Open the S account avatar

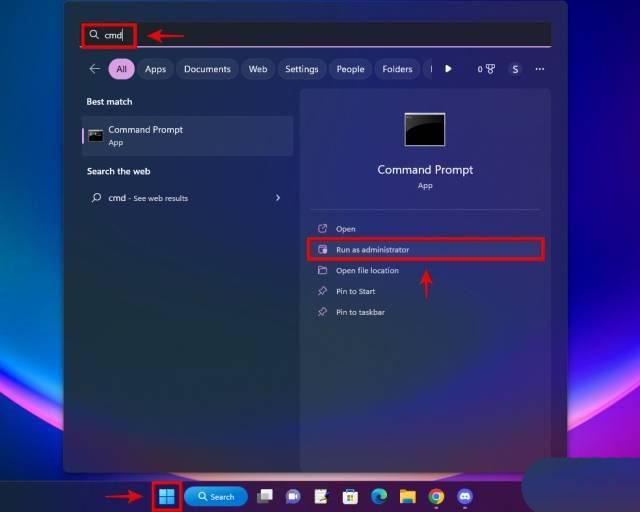[x=515, y=69]
